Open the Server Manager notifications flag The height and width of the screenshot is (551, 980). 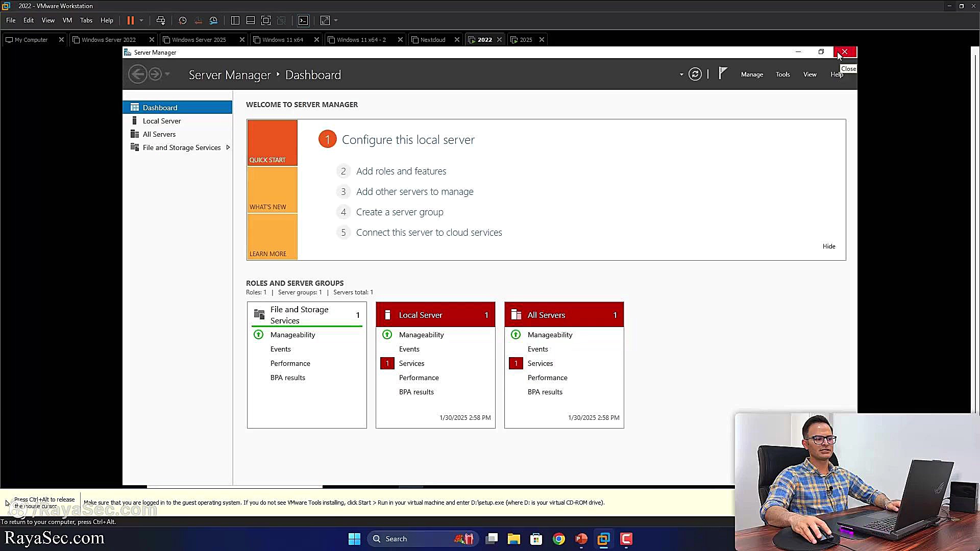(723, 74)
